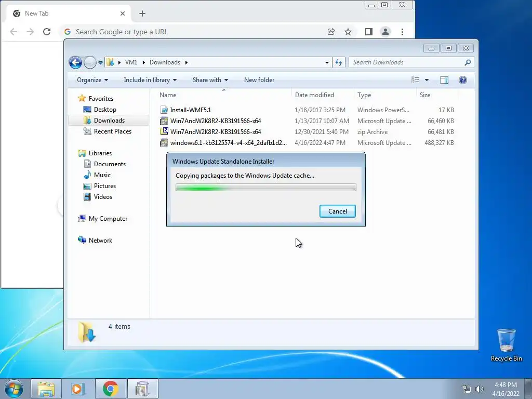This screenshot has width=532, height=399.
Task: Click the Windows Explorer taskbar icon
Action: coord(46,389)
